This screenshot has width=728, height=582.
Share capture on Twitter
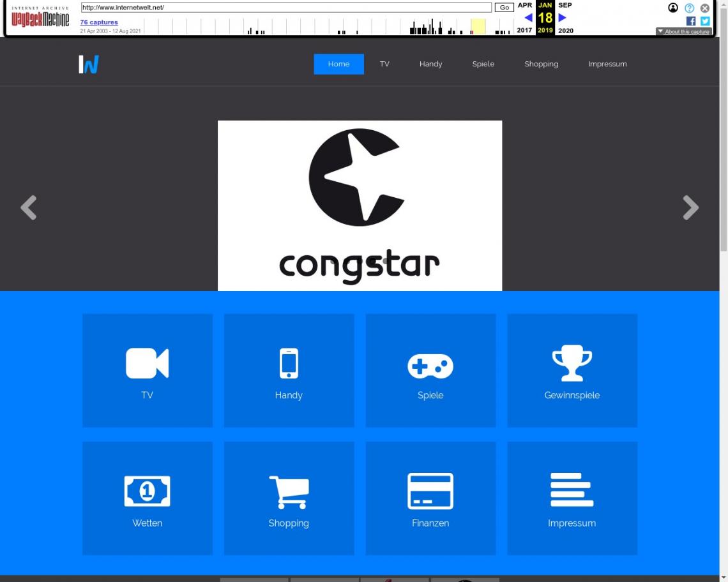tap(705, 21)
